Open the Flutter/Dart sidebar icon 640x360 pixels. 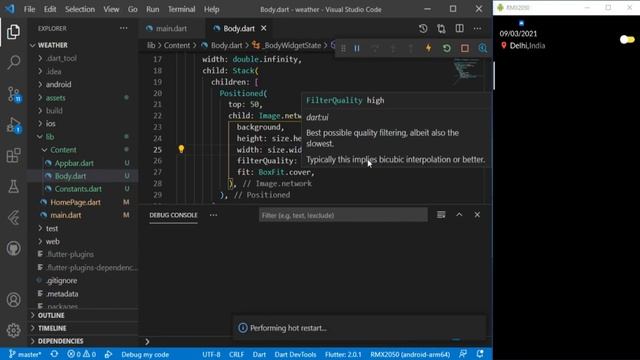click(x=13, y=218)
